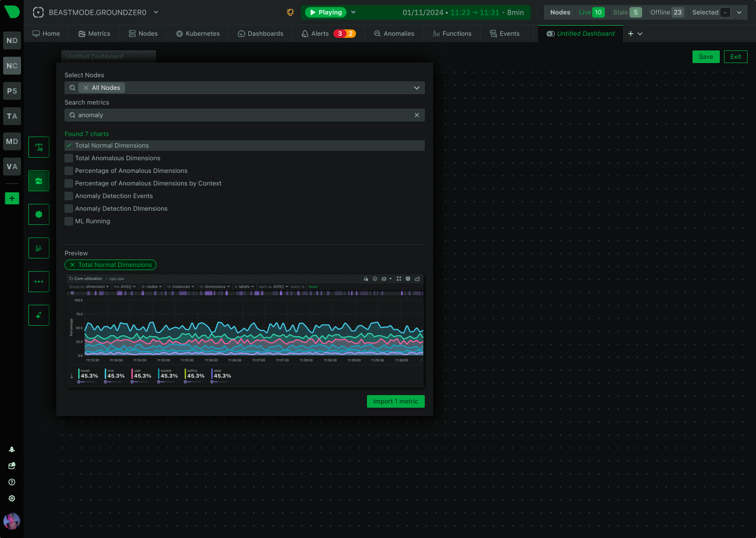Click the Import 1 metric button
The image size is (756, 538).
(x=395, y=401)
